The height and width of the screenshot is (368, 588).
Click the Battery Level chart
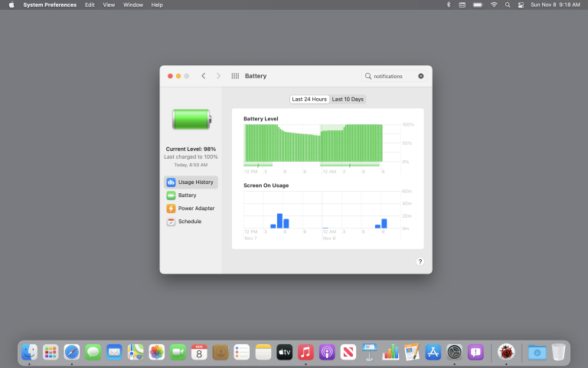tap(313, 143)
